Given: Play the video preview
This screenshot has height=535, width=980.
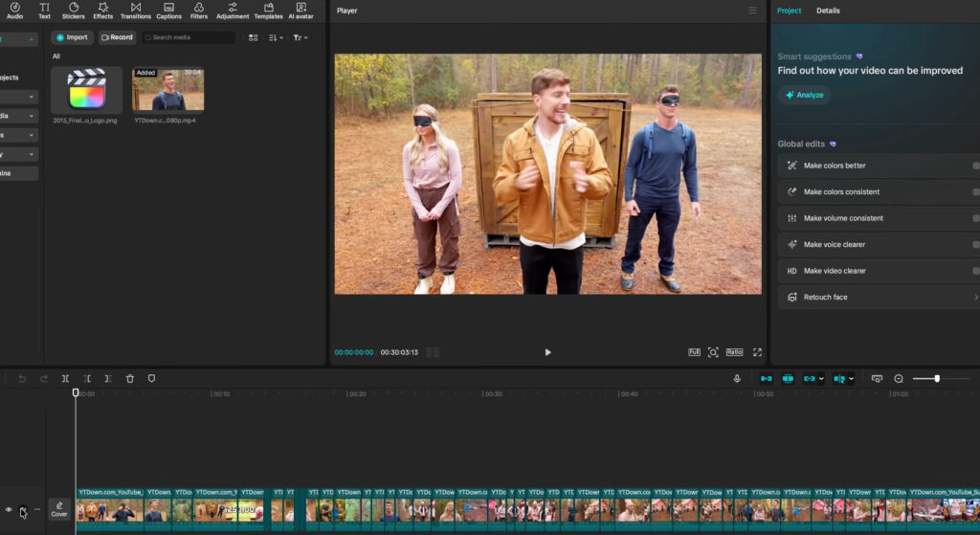Looking at the screenshot, I should (x=547, y=352).
